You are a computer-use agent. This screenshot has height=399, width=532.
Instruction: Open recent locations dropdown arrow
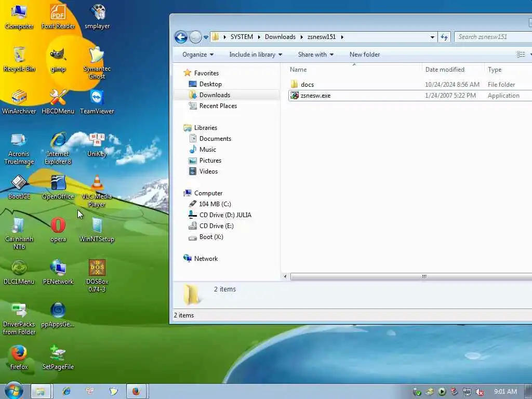[x=206, y=37]
